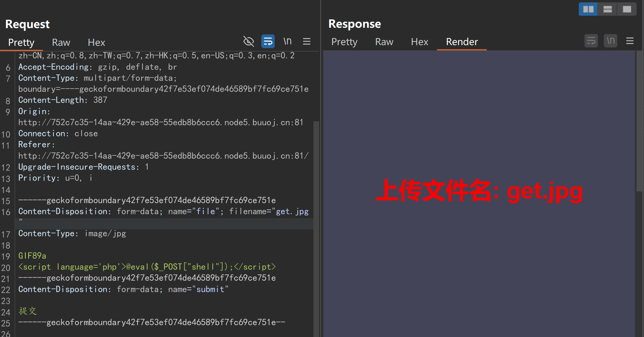644x337 pixels.
Task: Switch the Response view to Pretty
Action: [344, 41]
